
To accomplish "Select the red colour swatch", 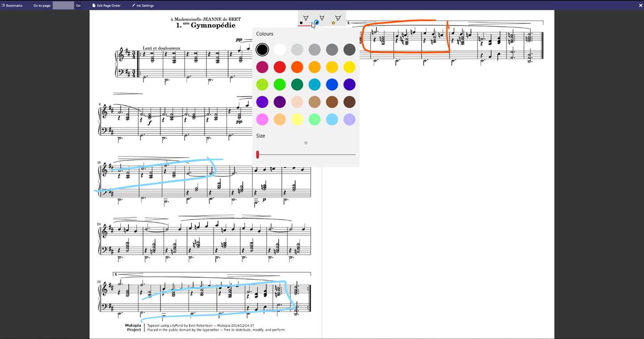I will [x=280, y=67].
